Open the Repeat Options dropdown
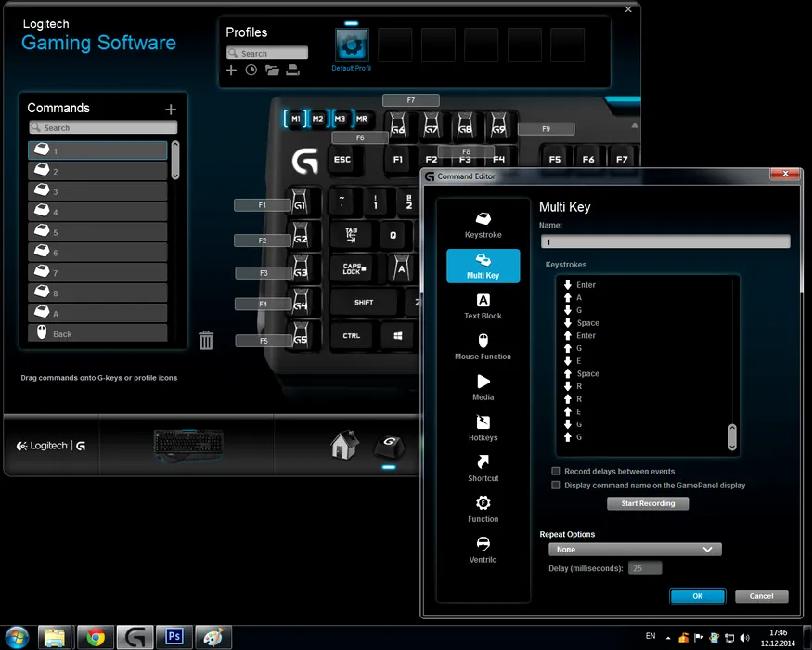The height and width of the screenshot is (650, 812). click(x=635, y=550)
